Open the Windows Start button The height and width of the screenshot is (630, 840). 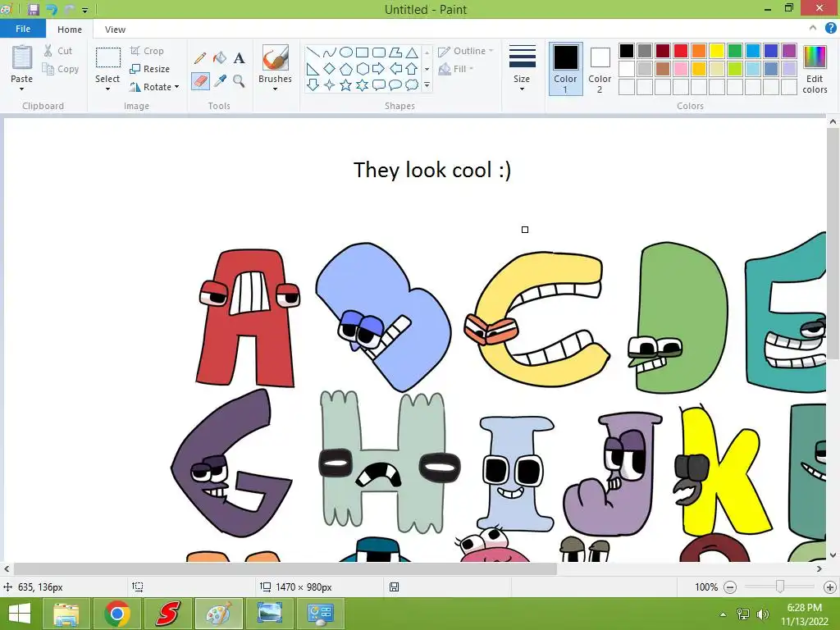pos(20,614)
